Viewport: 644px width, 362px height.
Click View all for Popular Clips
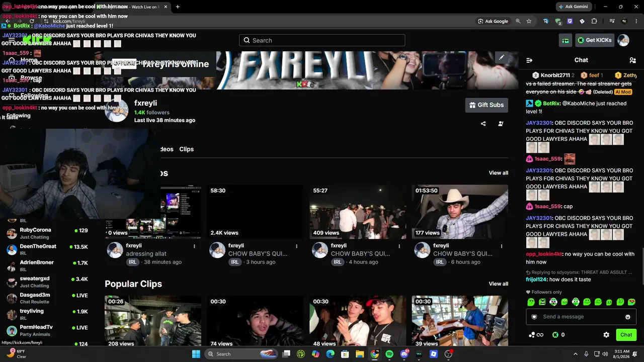pos(499,284)
